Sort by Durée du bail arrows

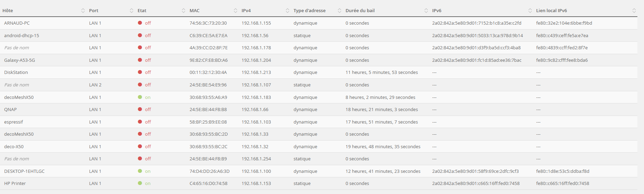coord(426,11)
